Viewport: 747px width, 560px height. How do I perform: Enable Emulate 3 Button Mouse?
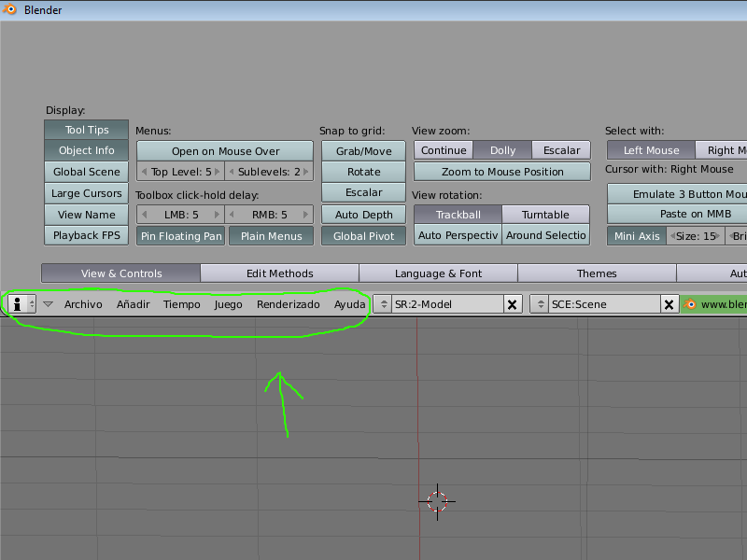coord(678,194)
